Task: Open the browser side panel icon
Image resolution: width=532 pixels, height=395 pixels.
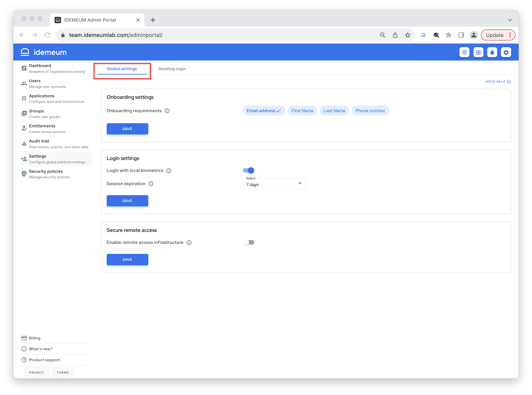Action: pyautogui.click(x=461, y=35)
